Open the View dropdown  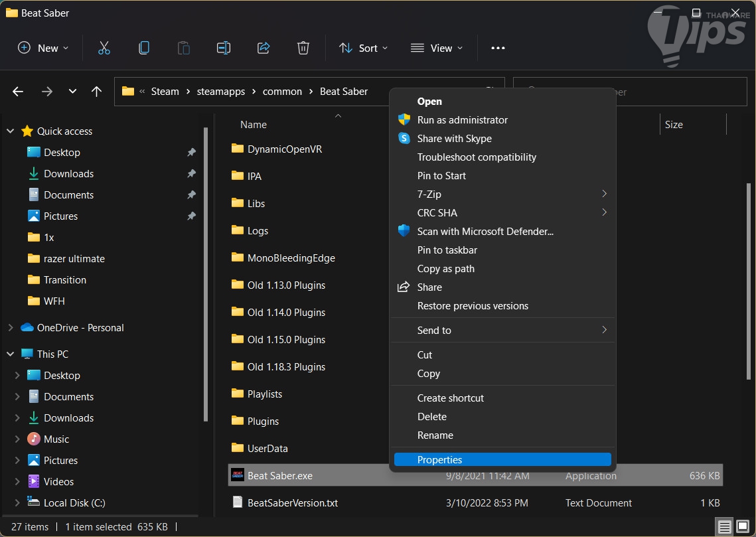[x=437, y=48]
